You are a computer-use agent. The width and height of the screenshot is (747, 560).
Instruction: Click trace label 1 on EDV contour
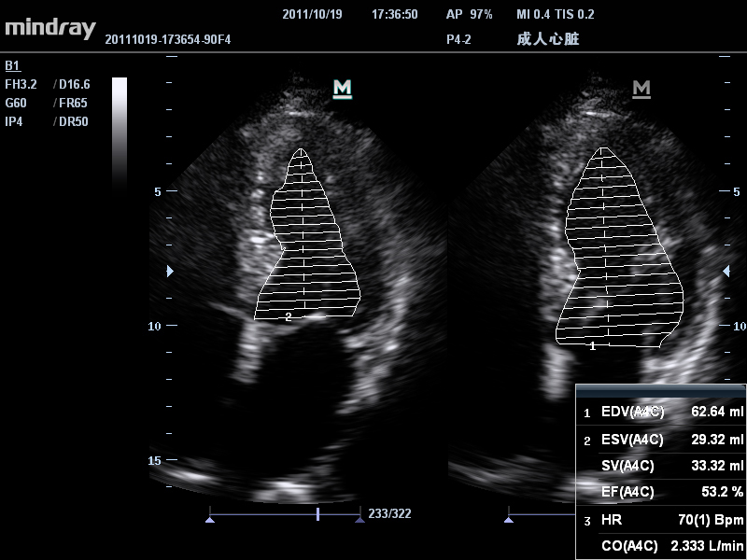593,346
